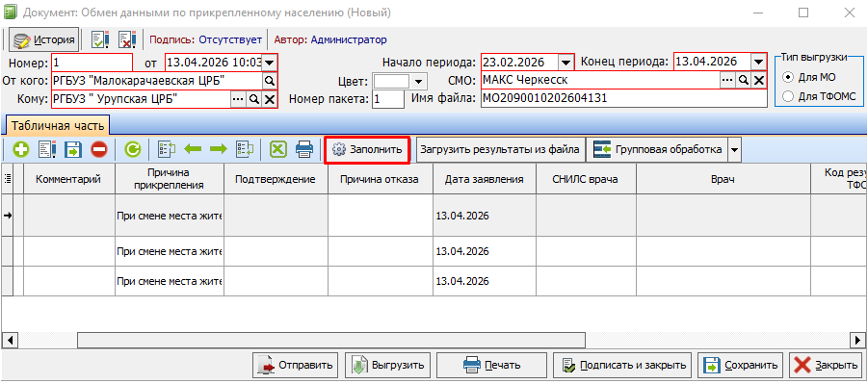Click the search icon in СМО field
This screenshot has height=384, width=868.
click(x=743, y=81)
